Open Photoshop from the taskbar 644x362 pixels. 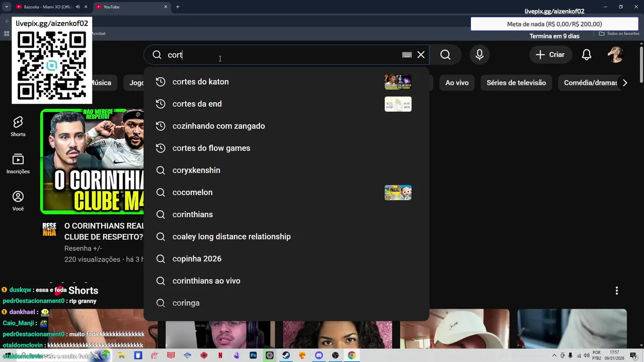tap(253, 355)
